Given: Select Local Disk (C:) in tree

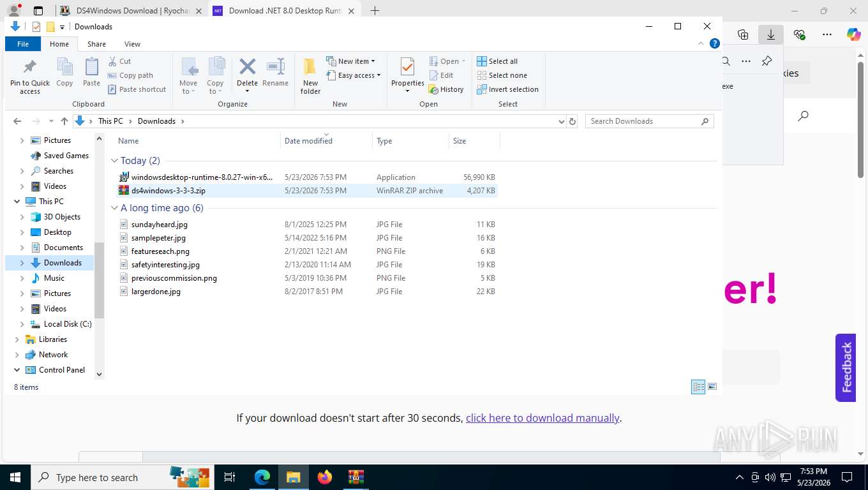Looking at the screenshot, I should [x=68, y=324].
